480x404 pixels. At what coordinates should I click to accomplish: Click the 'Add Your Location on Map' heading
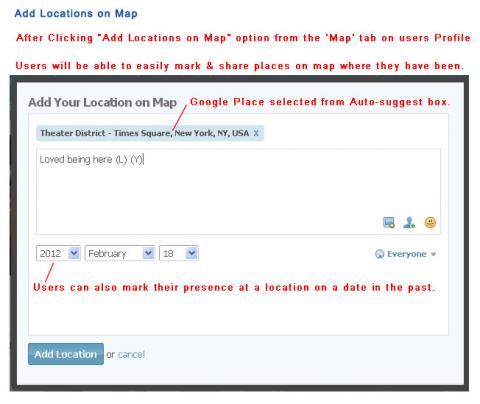[102, 102]
